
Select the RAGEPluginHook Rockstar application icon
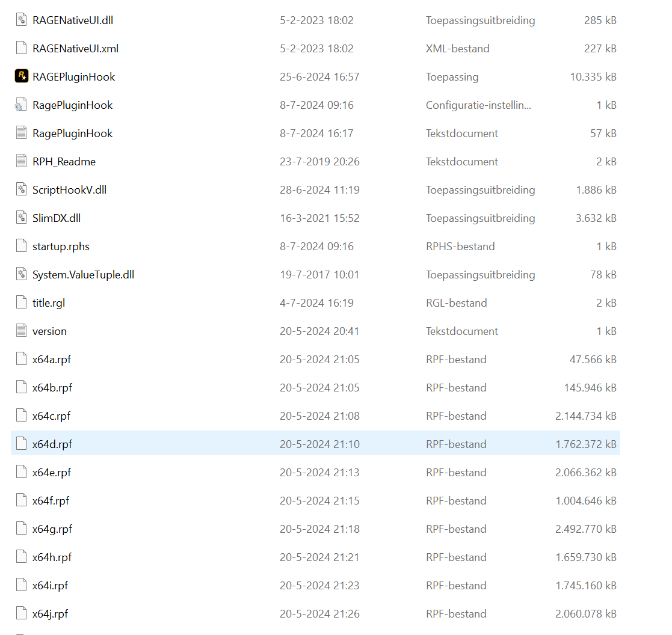(22, 76)
